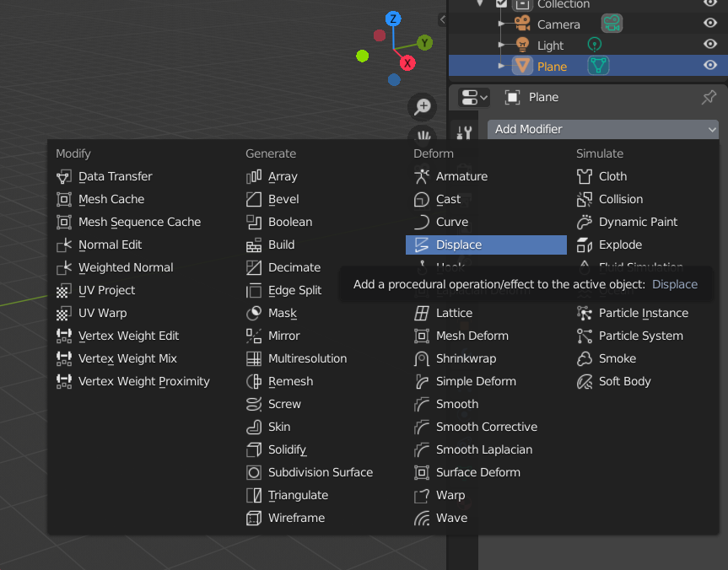
Task: Expand the Plane item in the outliner
Action: (x=500, y=65)
